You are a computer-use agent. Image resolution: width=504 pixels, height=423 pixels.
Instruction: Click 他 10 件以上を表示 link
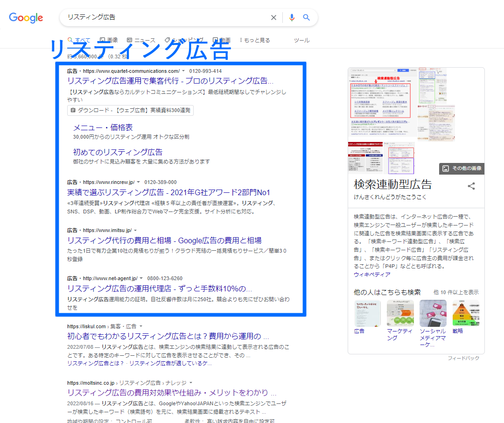[x=456, y=292]
